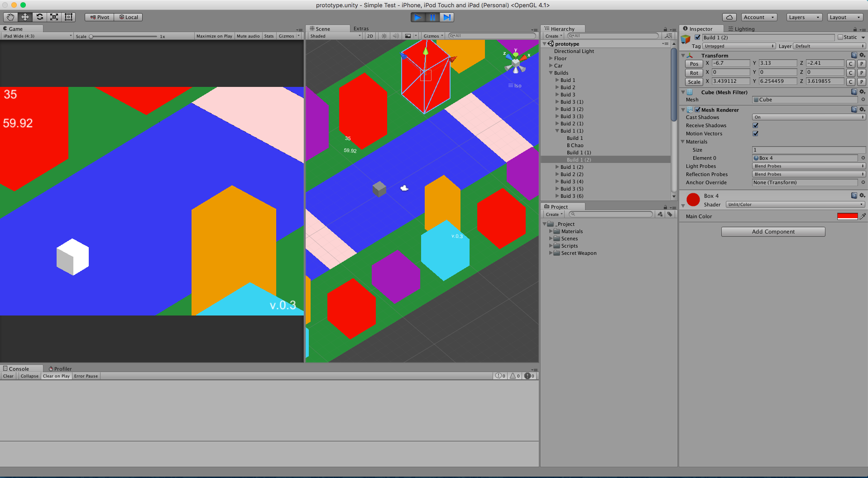
Task: Open the Main Color red swatch
Action: [x=847, y=216]
